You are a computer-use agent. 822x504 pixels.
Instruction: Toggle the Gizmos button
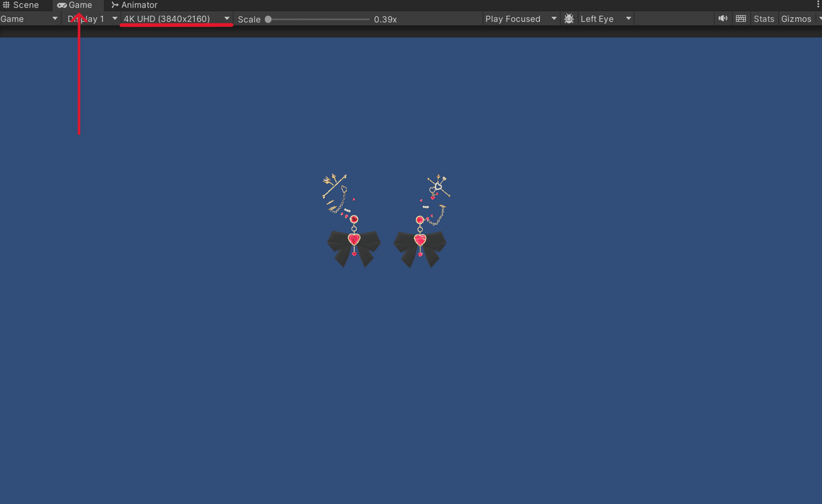795,18
